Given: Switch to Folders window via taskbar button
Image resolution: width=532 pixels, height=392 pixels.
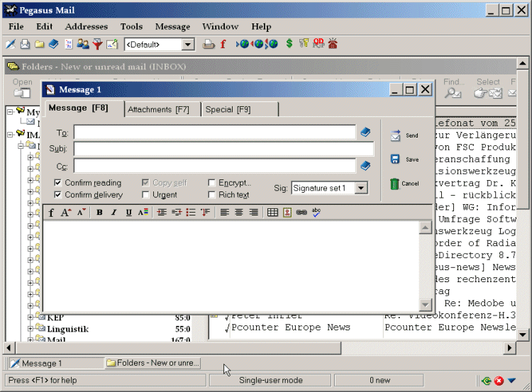Looking at the screenshot, I should pos(153,363).
